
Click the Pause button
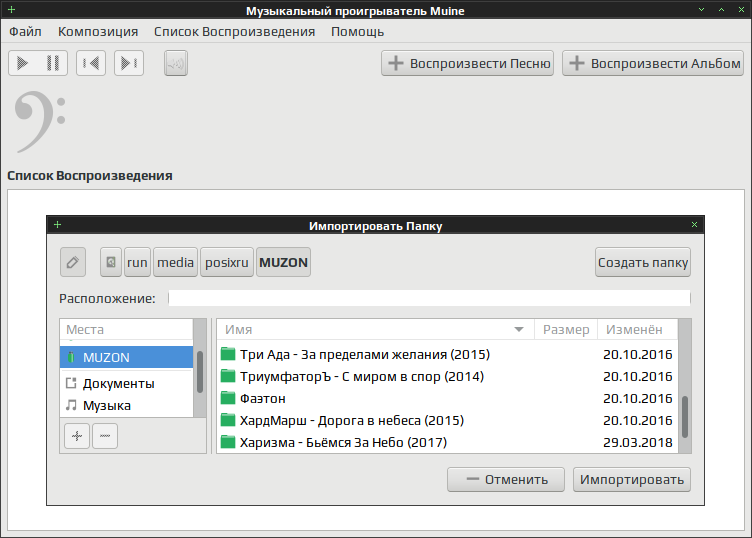53,63
